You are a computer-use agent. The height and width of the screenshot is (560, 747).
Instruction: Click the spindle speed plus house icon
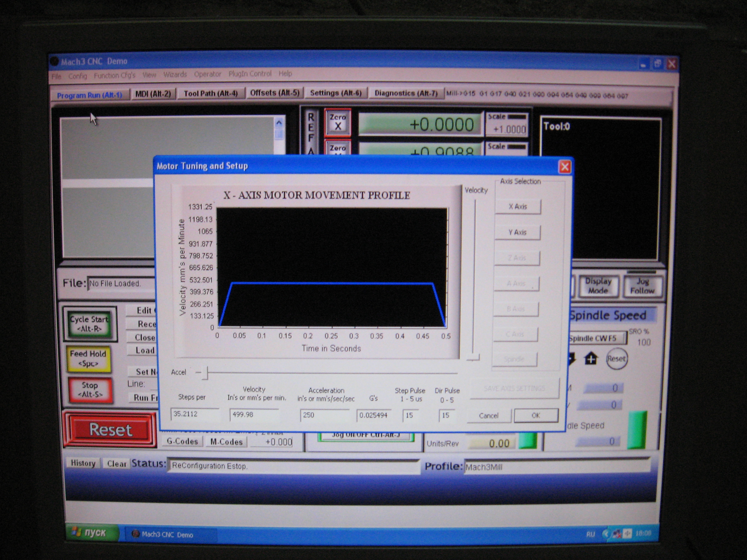click(x=591, y=359)
